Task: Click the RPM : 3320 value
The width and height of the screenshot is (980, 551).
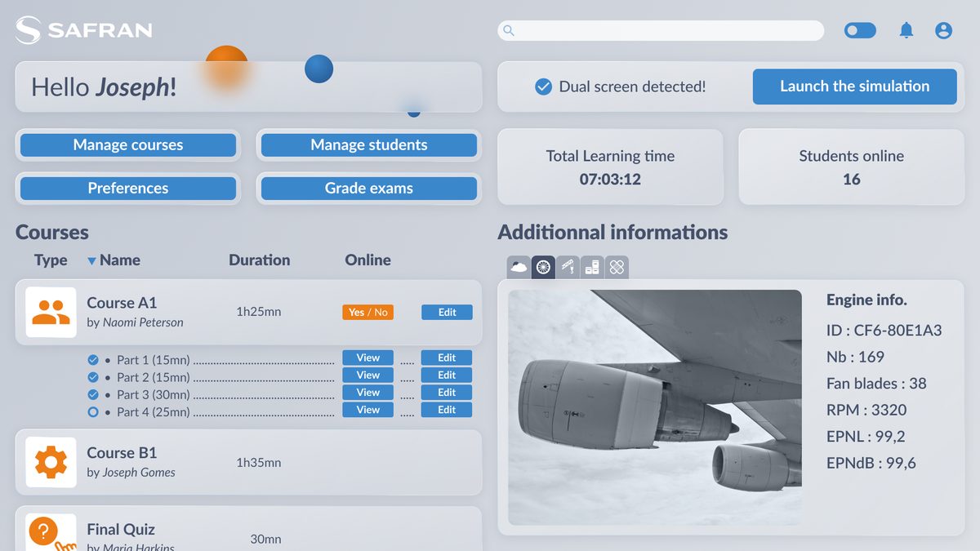Action: pyautogui.click(x=866, y=410)
